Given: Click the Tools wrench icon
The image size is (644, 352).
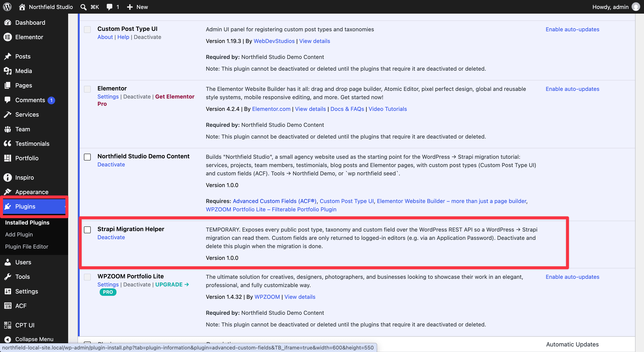Looking at the screenshot, I should [7, 276].
